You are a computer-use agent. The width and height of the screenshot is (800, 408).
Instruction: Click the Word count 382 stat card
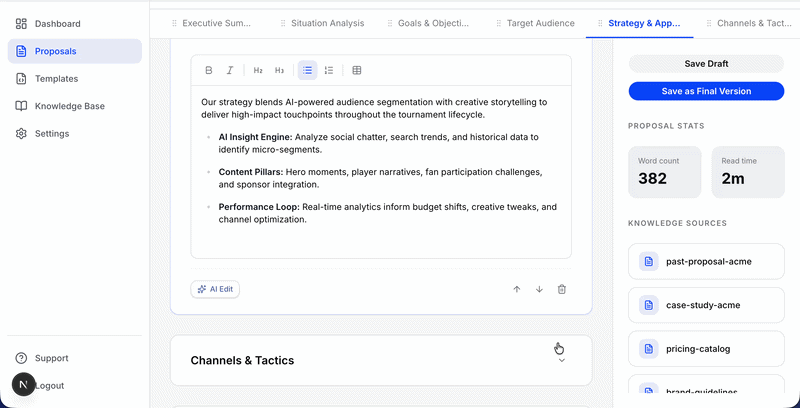(x=664, y=172)
